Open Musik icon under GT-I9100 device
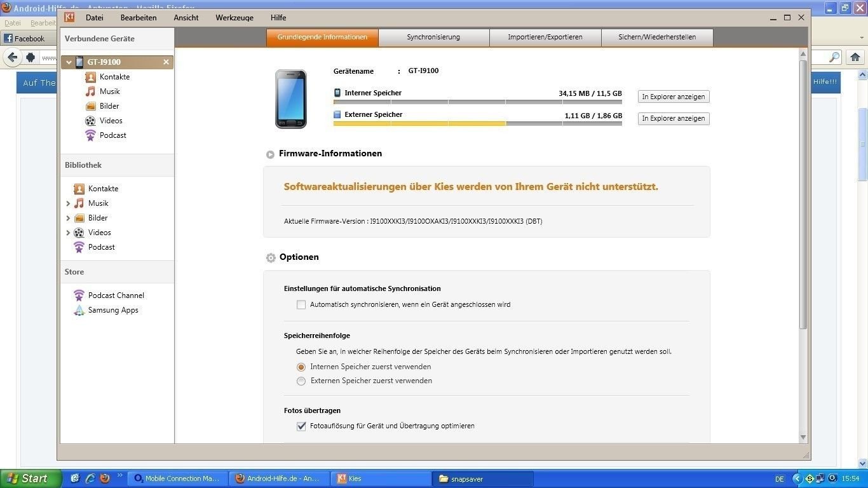868x488 pixels. click(90, 91)
